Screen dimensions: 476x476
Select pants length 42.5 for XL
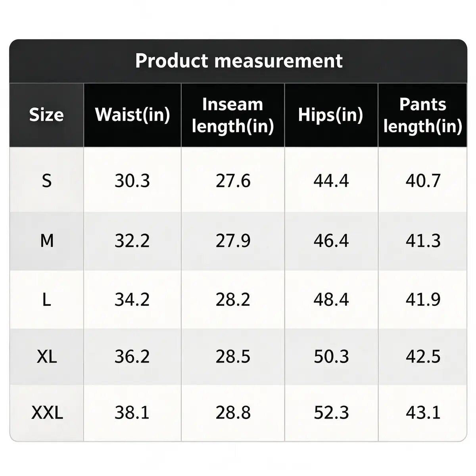point(423,356)
